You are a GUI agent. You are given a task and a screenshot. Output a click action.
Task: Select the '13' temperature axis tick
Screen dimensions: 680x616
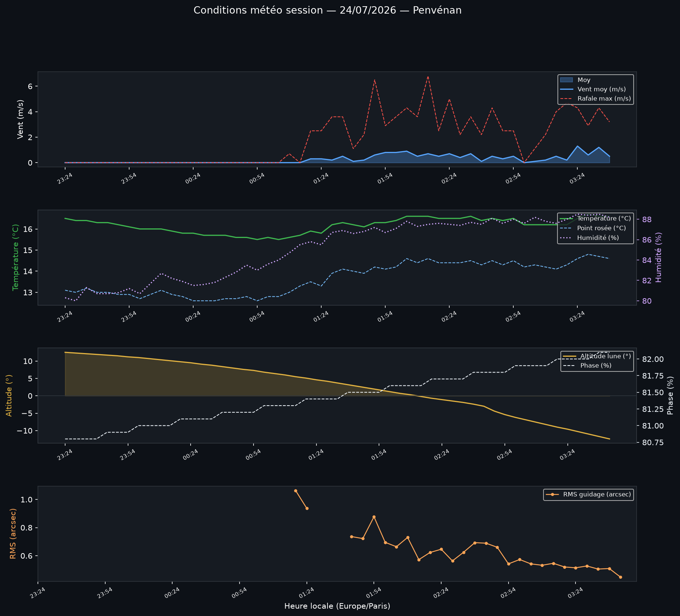(x=28, y=293)
